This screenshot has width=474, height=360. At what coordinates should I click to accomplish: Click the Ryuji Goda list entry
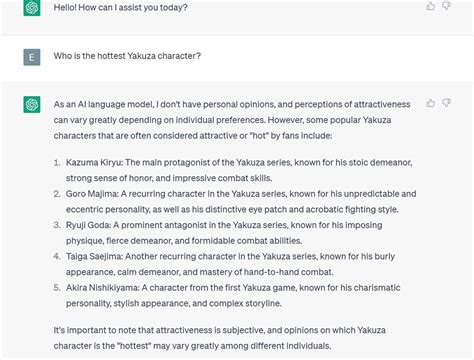tap(224, 233)
